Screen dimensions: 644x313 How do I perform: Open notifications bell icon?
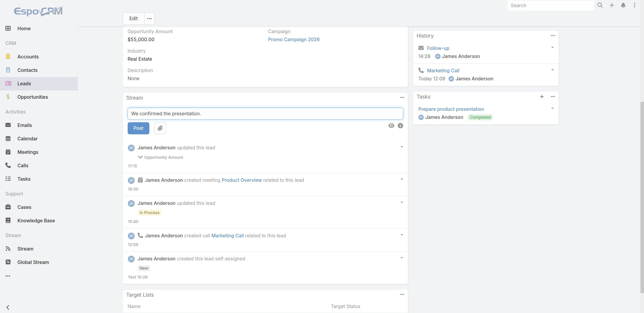click(x=623, y=5)
